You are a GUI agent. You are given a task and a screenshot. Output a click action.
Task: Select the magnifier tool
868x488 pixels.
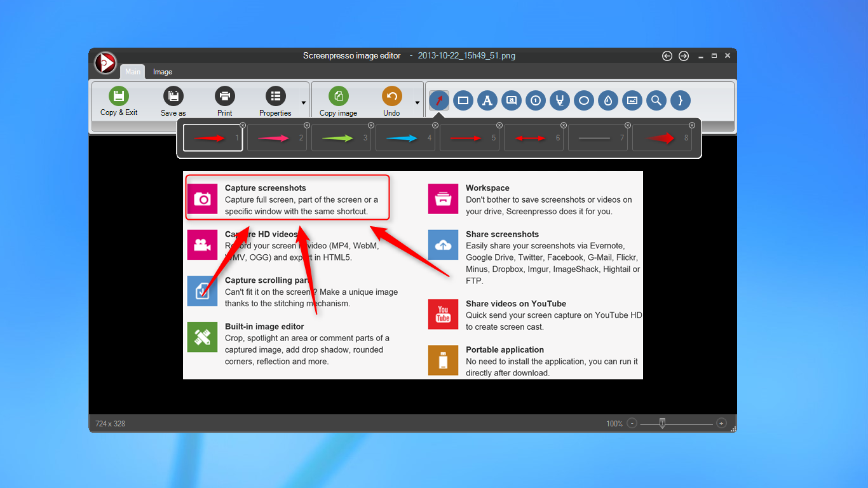point(656,100)
